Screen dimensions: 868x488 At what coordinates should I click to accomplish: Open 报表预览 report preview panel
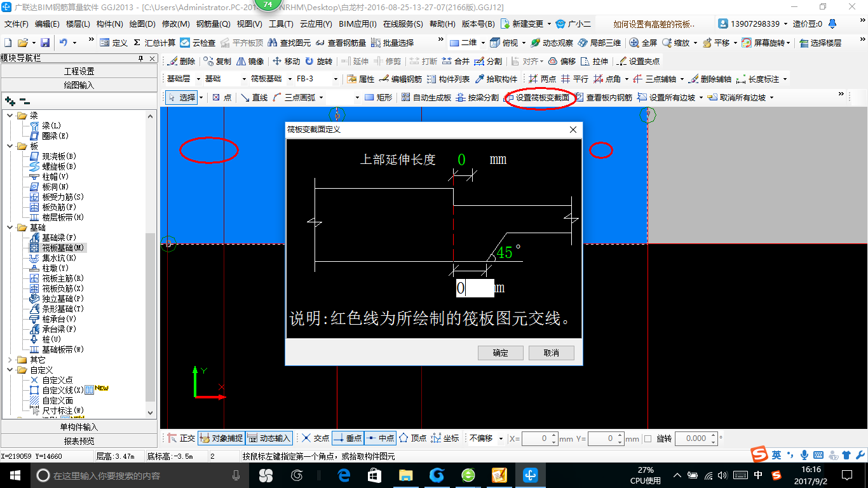[79, 441]
